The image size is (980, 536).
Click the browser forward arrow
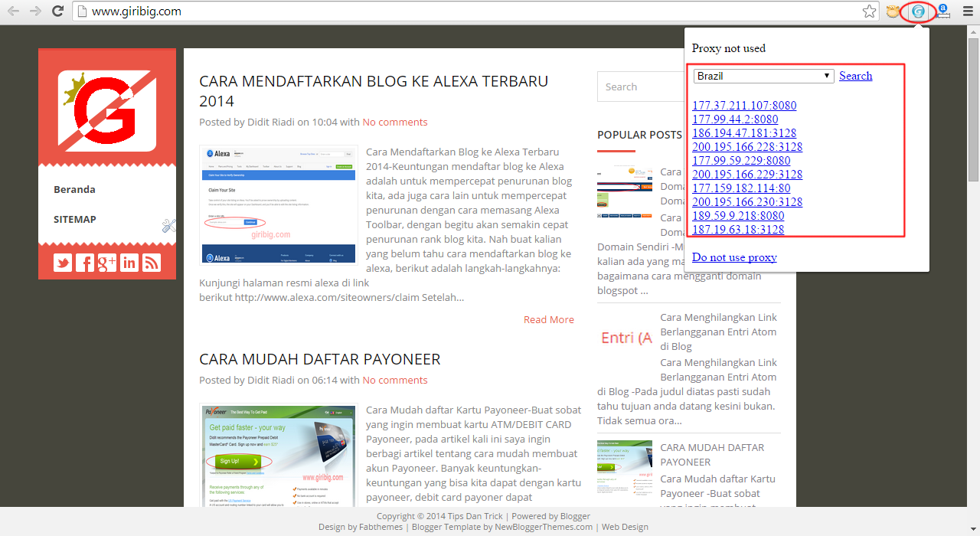click(x=35, y=11)
